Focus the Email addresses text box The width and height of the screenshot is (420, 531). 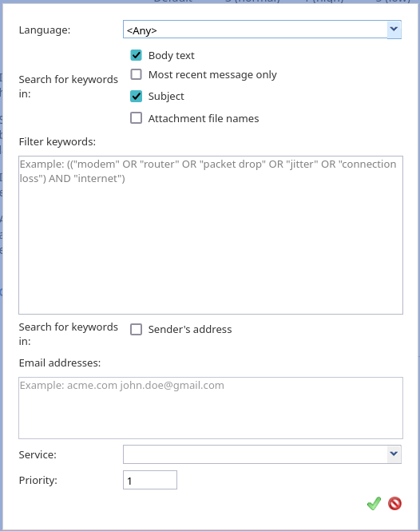click(211, 408)
